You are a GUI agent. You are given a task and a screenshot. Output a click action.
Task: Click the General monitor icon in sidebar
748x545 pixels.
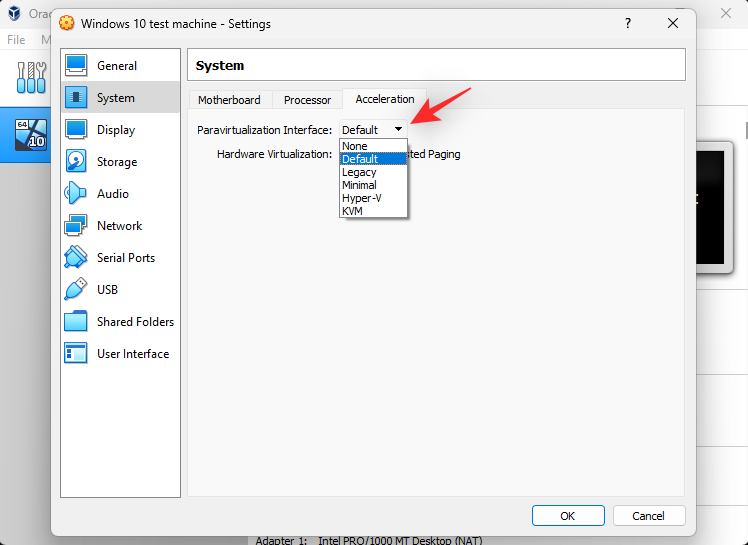(x=76, y=65)
